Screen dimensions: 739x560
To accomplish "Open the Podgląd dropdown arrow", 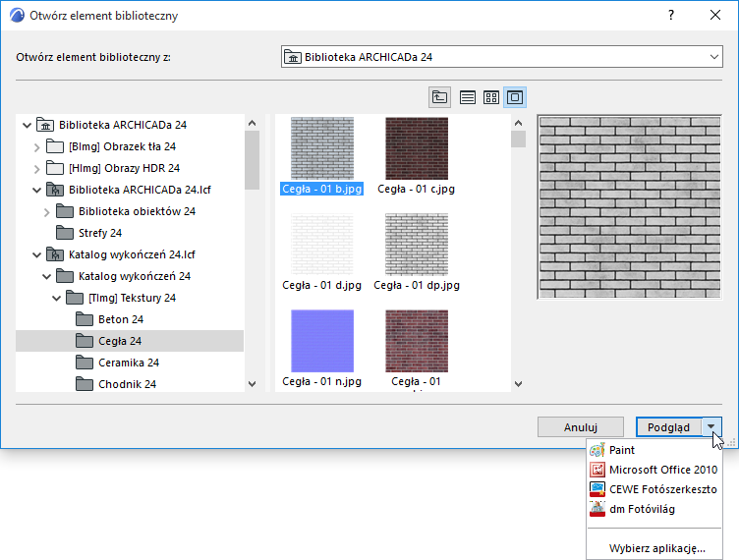I will tap(711, 427).
